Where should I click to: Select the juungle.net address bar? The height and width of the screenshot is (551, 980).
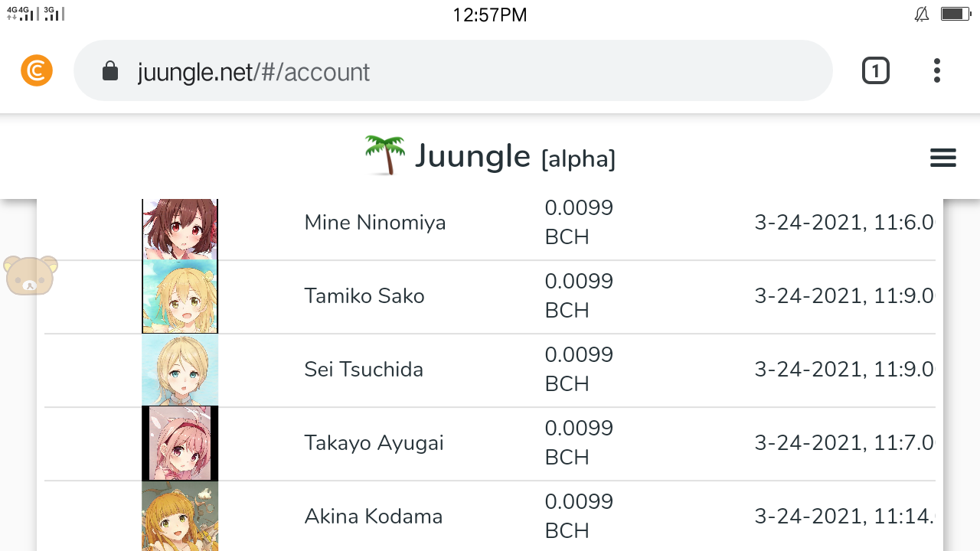(453, 70)
